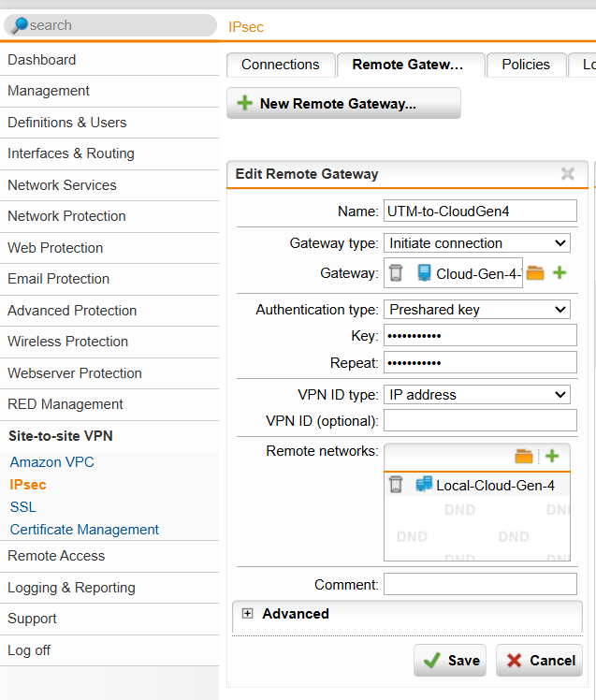Viewport: 596px width, 700px height.
Task: Switch to the Connections tab
Action: pyautogui.click(x=280, y=65)
